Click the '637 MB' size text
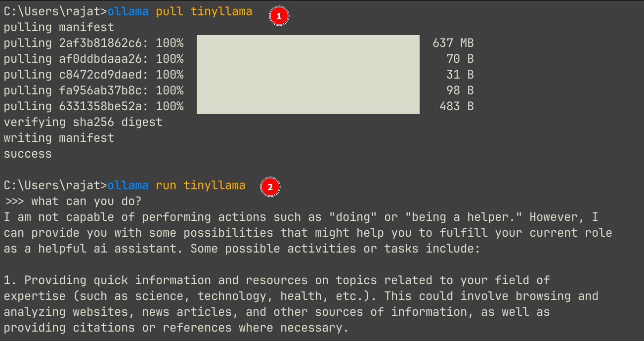The width and height of the screenshot is (644, 341). tap(453, 43)
